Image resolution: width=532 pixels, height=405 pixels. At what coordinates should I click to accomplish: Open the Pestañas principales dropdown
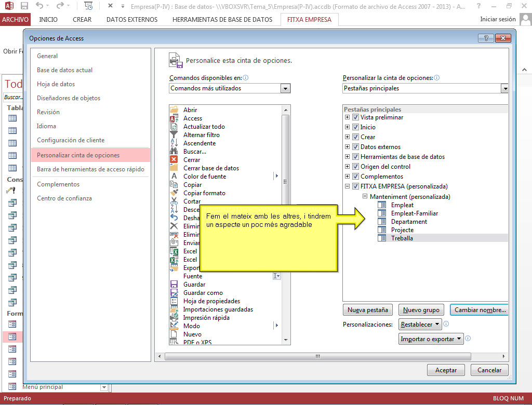pyautogui.click(x=505, y=88)
